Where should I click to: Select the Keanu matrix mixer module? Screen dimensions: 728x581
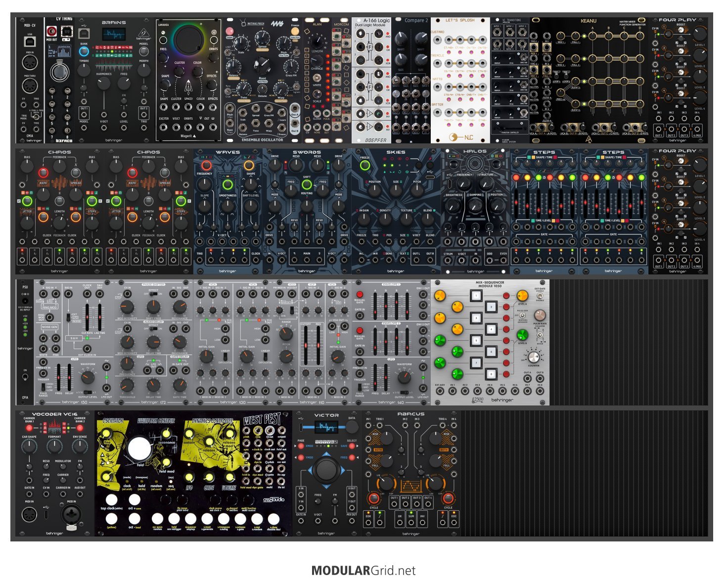[x=589, y=81]
